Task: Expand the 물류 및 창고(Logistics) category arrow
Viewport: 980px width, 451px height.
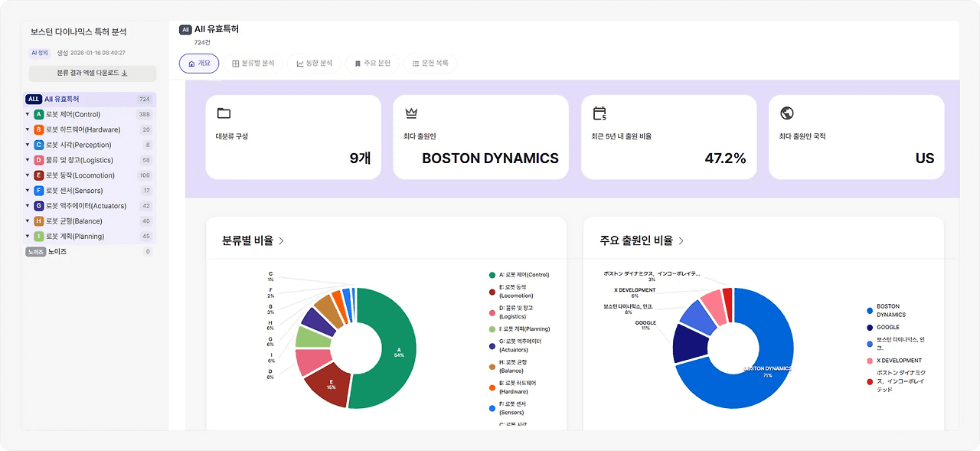Action: point(28,160)
